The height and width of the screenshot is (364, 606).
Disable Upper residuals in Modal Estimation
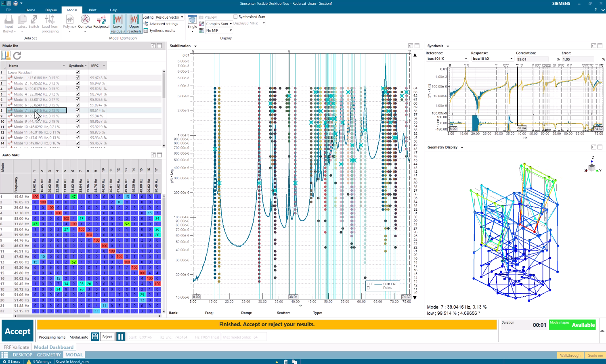(x=134, y=23)
